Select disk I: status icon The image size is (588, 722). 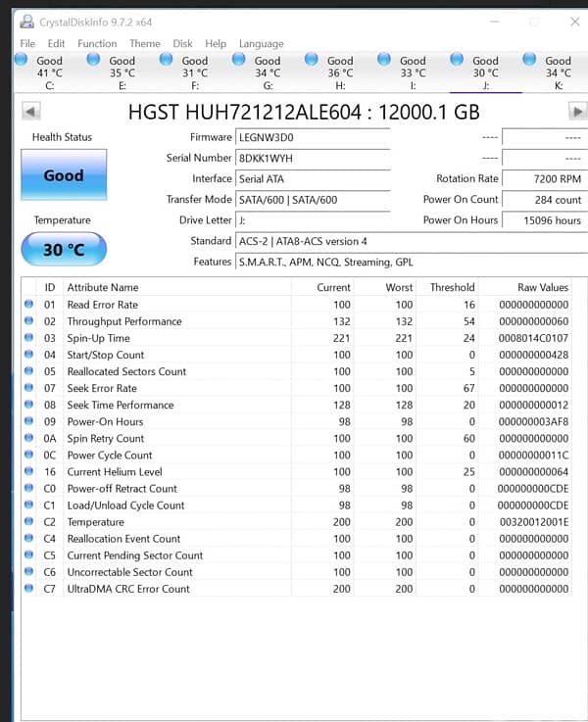(x=384, y=59)
